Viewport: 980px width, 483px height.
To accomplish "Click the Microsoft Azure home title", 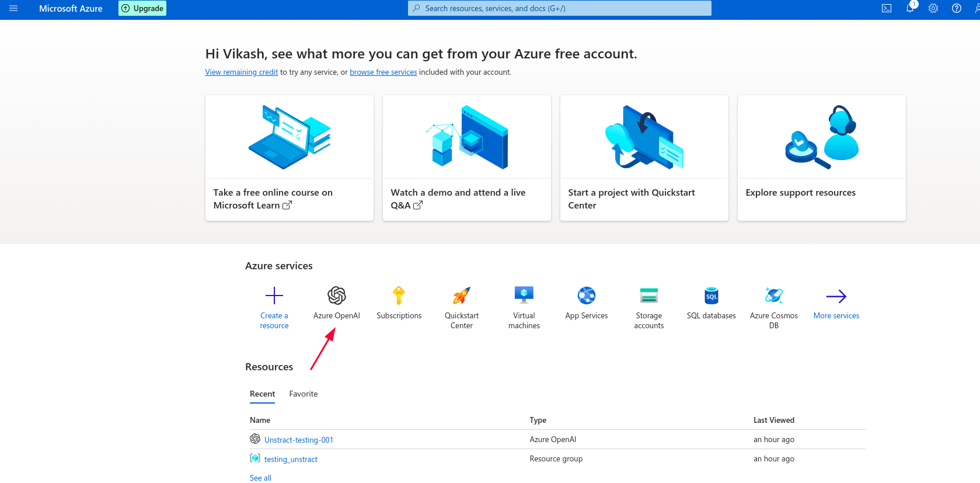I will [x=71, y=8].
